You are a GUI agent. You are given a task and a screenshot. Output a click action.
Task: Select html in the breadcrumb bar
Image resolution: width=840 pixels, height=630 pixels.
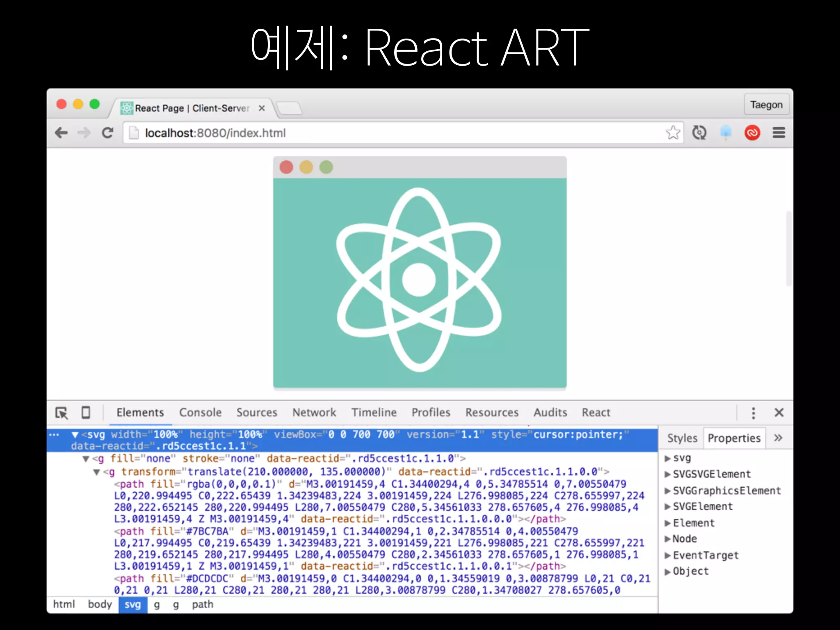(x=64, y=605)
